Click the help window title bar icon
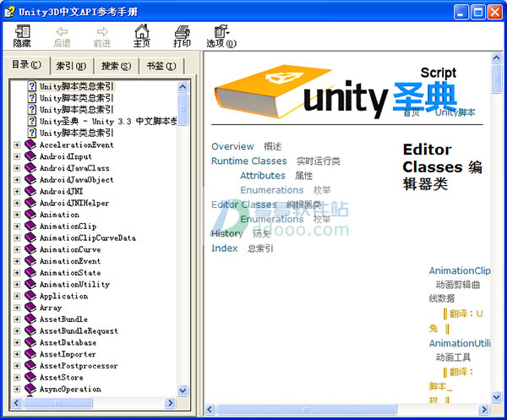The width and height of the screenshot is (507, 420). pos(9,12)
